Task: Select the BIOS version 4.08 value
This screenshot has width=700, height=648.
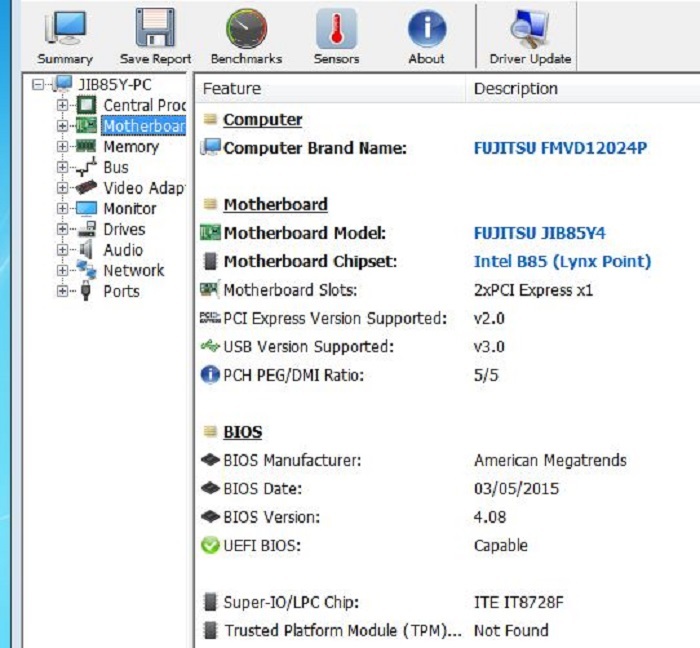Action: [x=490, y=517]
